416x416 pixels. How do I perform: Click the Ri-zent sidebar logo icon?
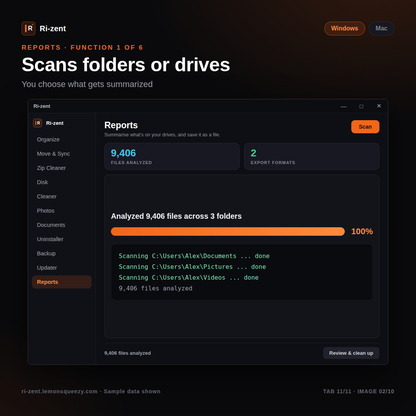point(38,123)
